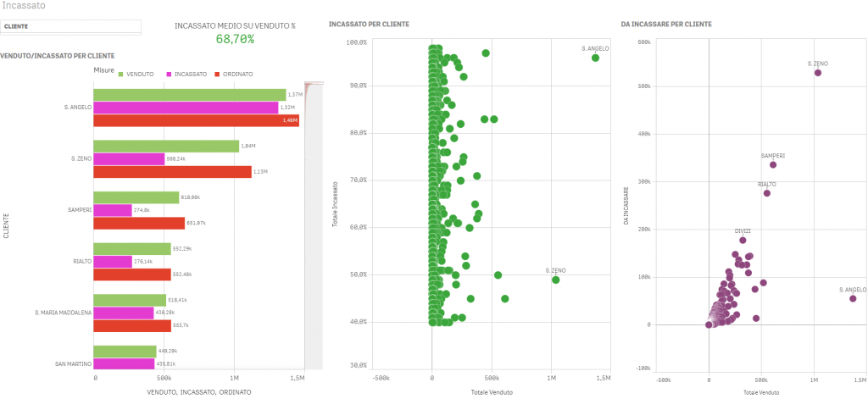This screenshot has height=399, width=868.
Task: Click the INCASSATO PER CLIENTE chart title
Action: (369, 24)
